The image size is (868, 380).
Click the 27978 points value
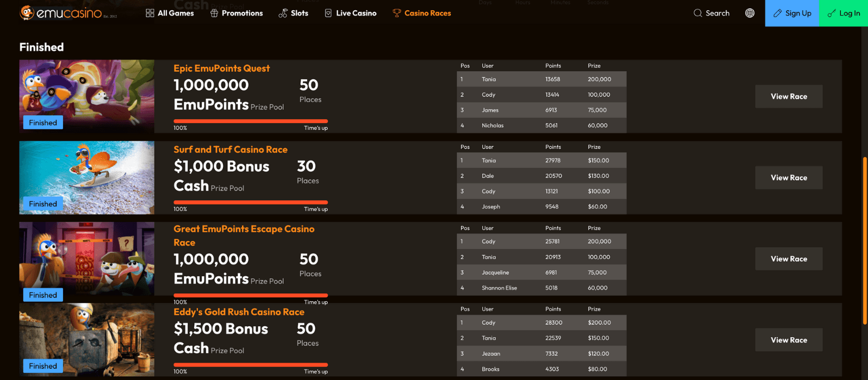553,161
